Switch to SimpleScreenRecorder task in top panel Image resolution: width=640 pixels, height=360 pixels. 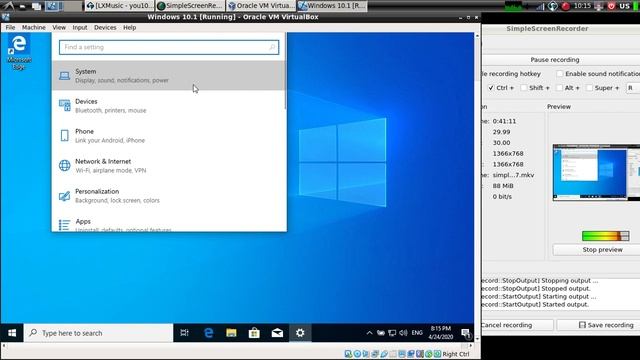(191, 6)
